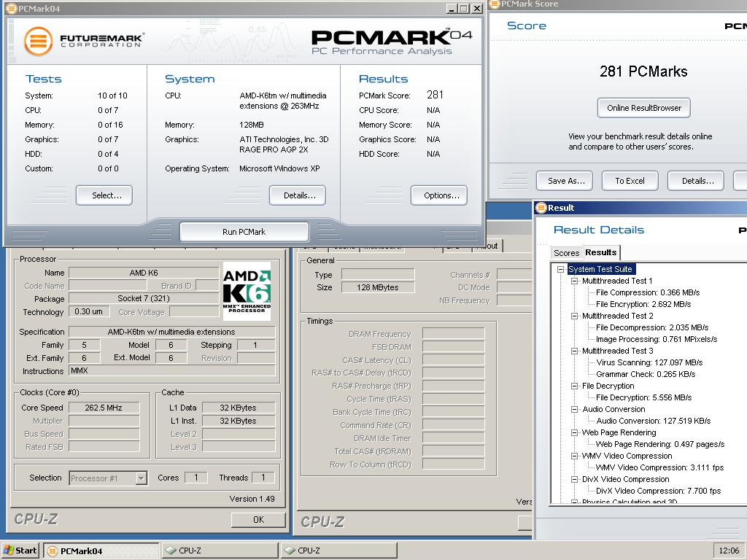747x560 pixels.
Task: Click the Core Speed 262.5 MHz field
Action: [104, 408]
